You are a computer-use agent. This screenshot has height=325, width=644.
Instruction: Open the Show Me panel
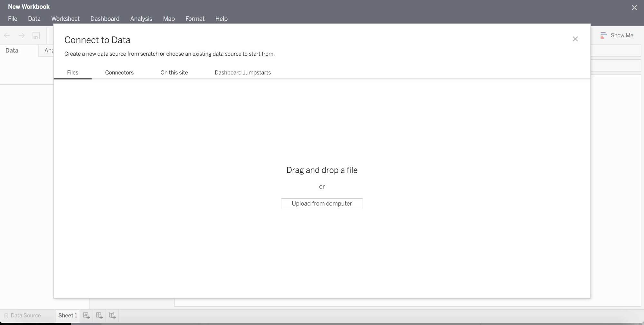click(x=617, y=35)
